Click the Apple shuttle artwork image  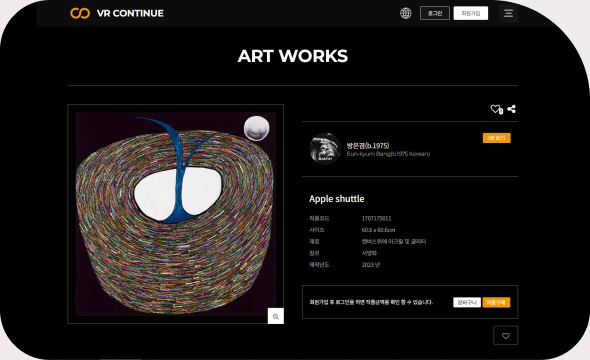pyautogui.click(x=176, y=214)
